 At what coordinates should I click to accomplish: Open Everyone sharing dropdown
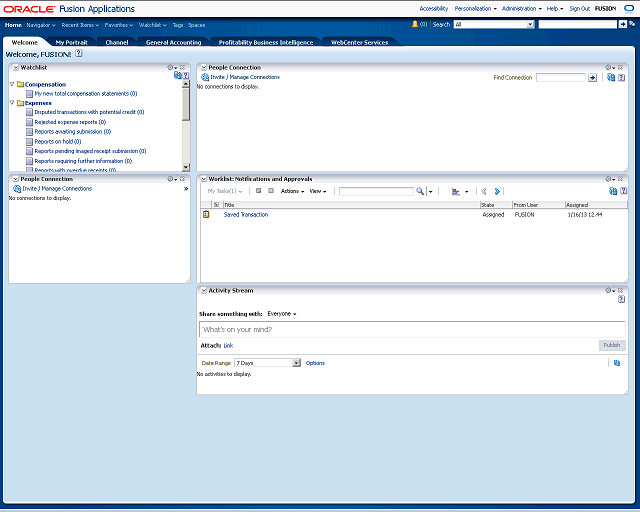[282, 314]
